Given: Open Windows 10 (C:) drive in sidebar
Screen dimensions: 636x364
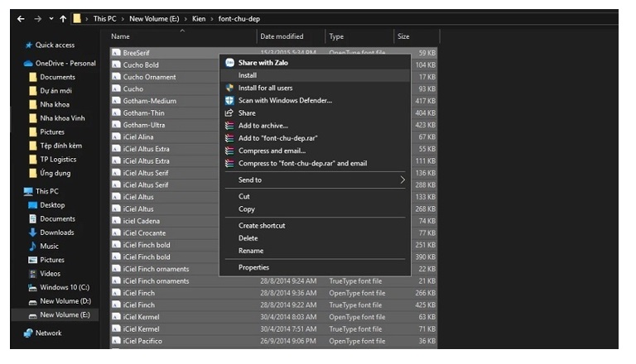Looking at the screenshot, I should coord(65,287).
